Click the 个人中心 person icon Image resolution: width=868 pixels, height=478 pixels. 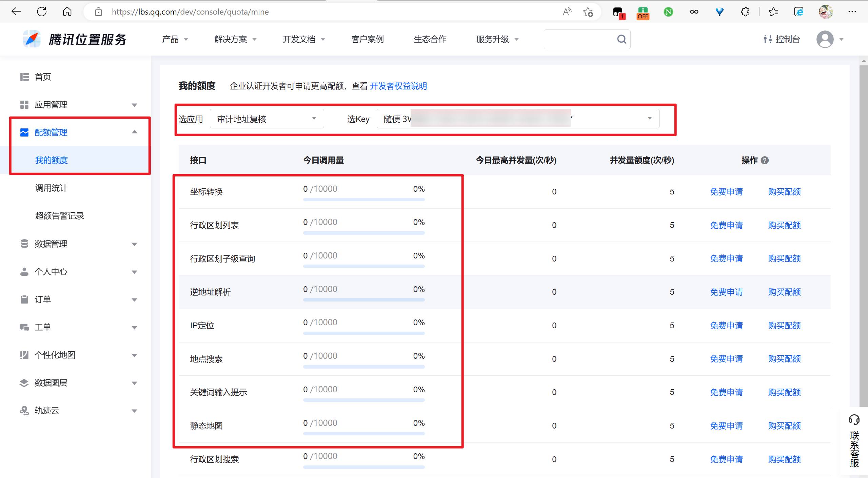point(24,271)
